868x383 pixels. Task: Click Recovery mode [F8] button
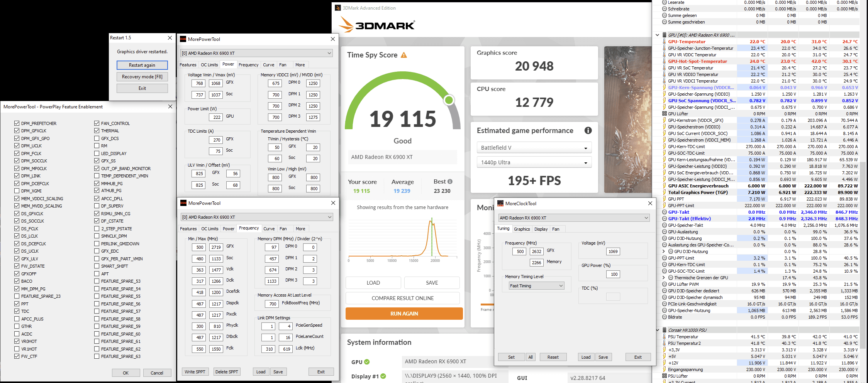point(142,77)
